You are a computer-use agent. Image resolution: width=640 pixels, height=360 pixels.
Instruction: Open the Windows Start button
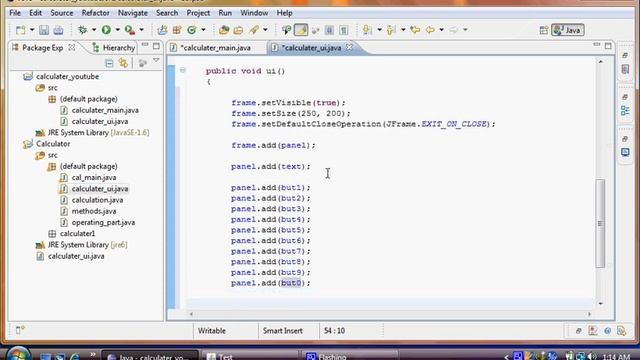pyautogui.click(x=18, y=354)
